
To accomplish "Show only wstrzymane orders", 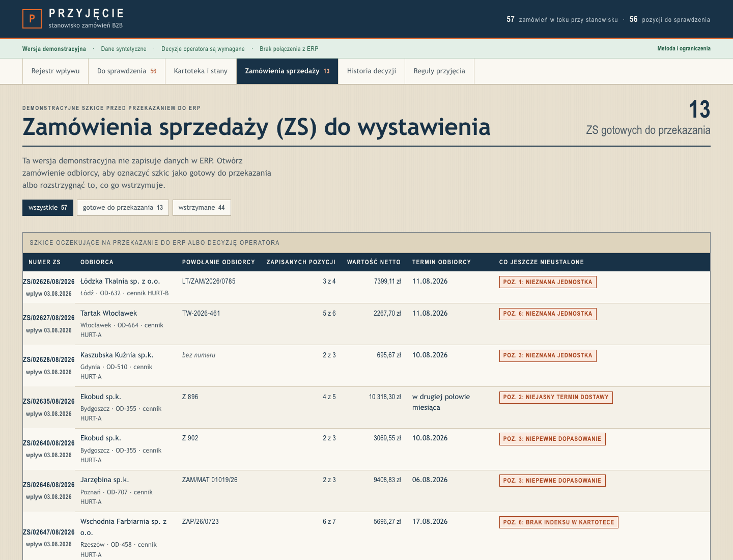I will [x=202, y=208].
